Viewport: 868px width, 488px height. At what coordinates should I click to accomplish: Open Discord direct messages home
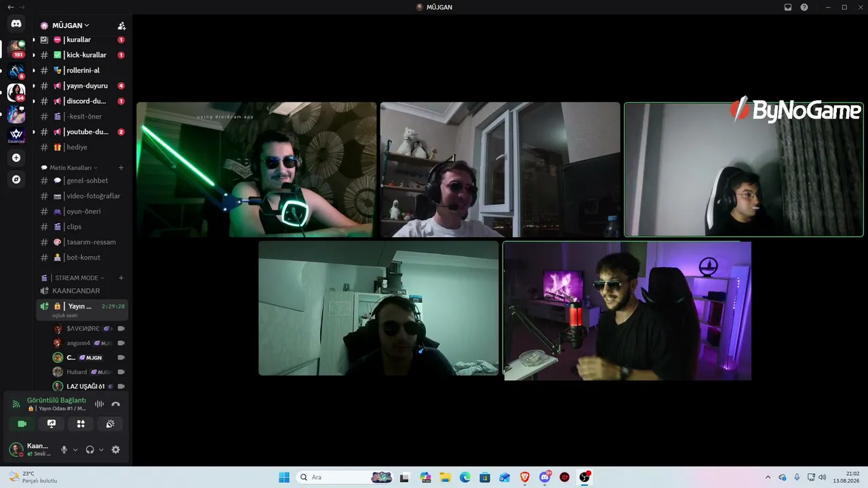point(16,24)
